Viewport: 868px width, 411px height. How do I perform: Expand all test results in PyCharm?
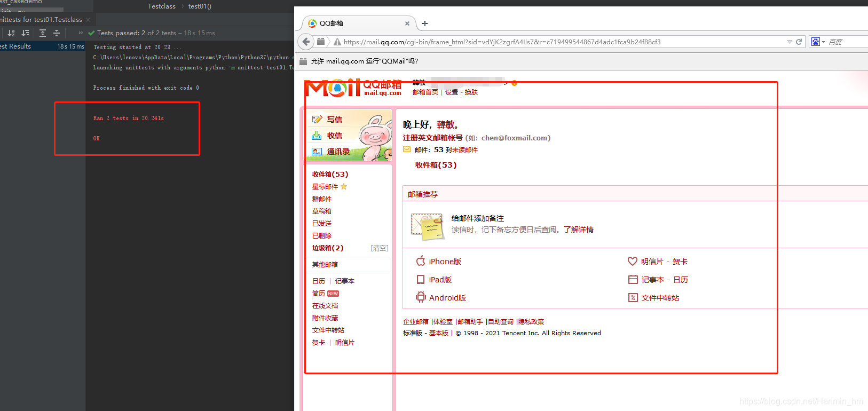(43, 33)
